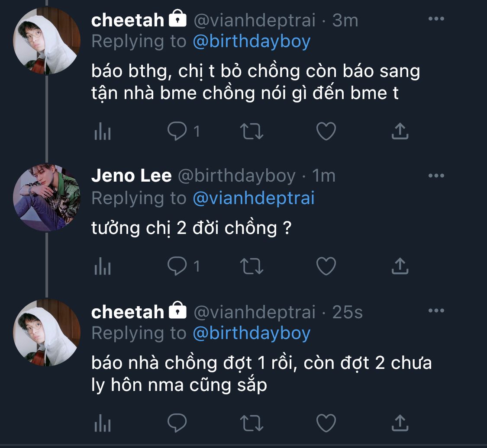Viewport: 487px width, 448px height.
Task: Reply to the first cheetah tweet
Action: (177, 131)
